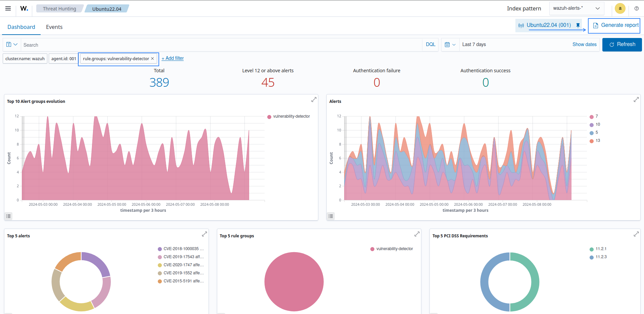Image resolution: width=644 pixels, height=314 pixels.
Task: Open inspect data icon under the Alerts chart
Action: (331, 216)
